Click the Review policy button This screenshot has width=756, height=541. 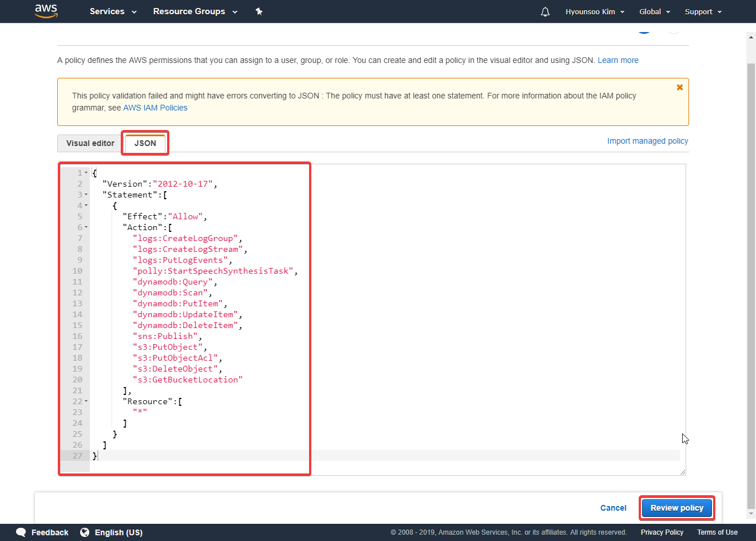[x=677, y=508]
